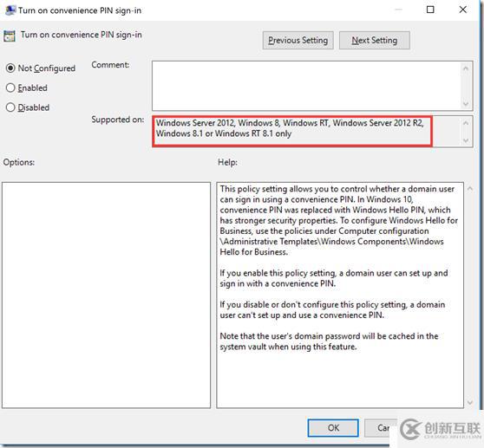
Task: Click the empty Options pane
Action: coord(106,295)
